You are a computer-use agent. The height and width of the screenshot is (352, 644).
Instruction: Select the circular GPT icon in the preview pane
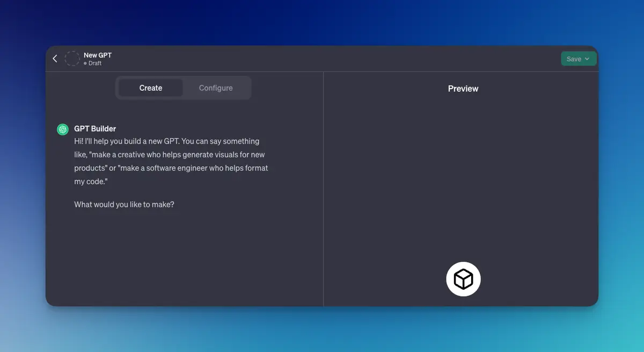(x=463, y=278)
